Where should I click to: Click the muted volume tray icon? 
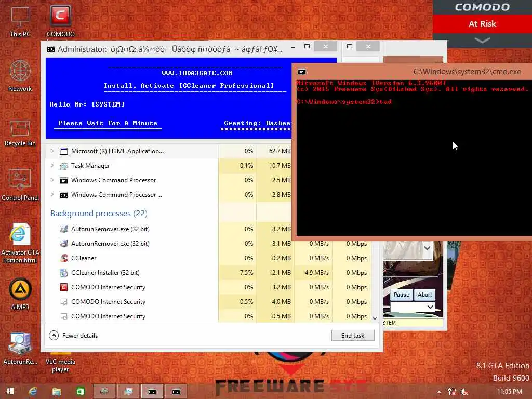pyautogui.click(x=464, y=392)
